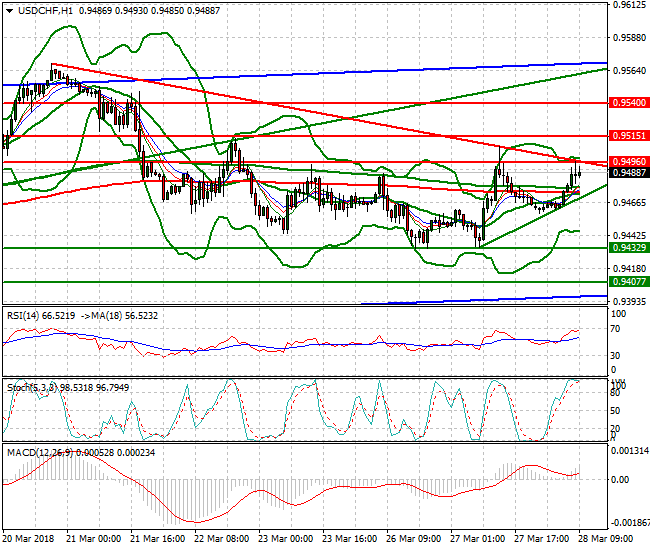
Task: Click the 0.93935 price scale value
Action: tap(629, 301)
